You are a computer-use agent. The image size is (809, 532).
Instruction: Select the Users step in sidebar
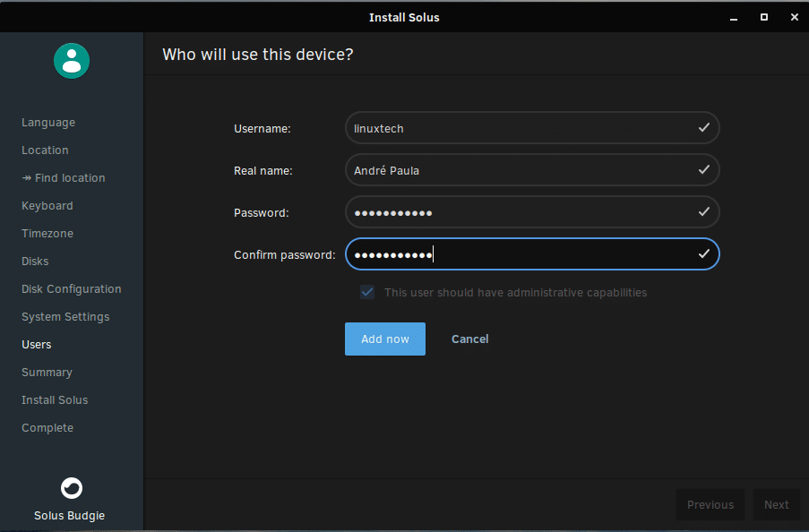coord(37,345)
